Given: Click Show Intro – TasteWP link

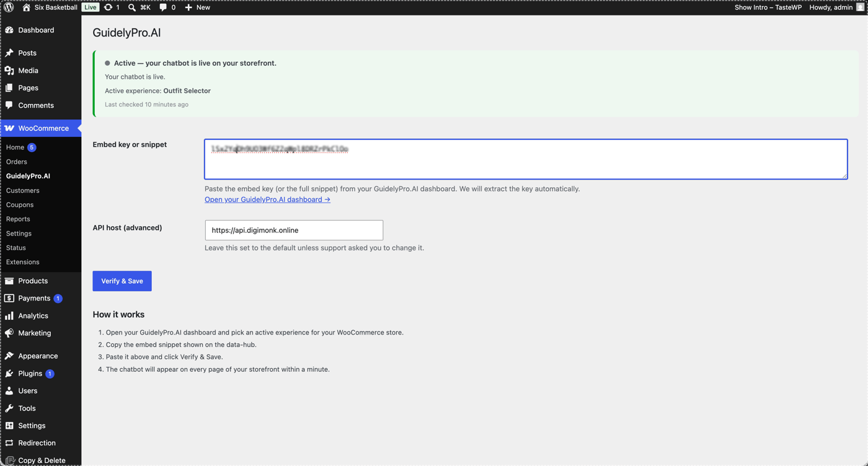Looking at the screenshot, I should [x=768, y=7].
